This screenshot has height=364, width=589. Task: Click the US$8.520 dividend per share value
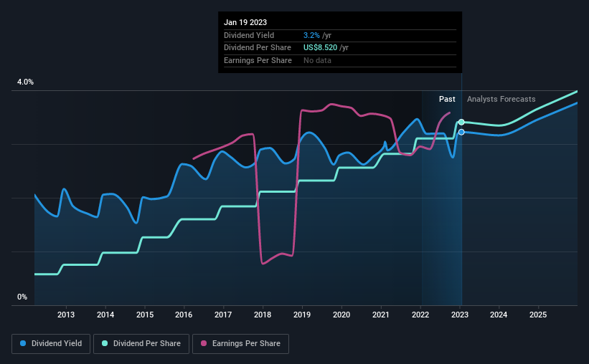point(320,48)
